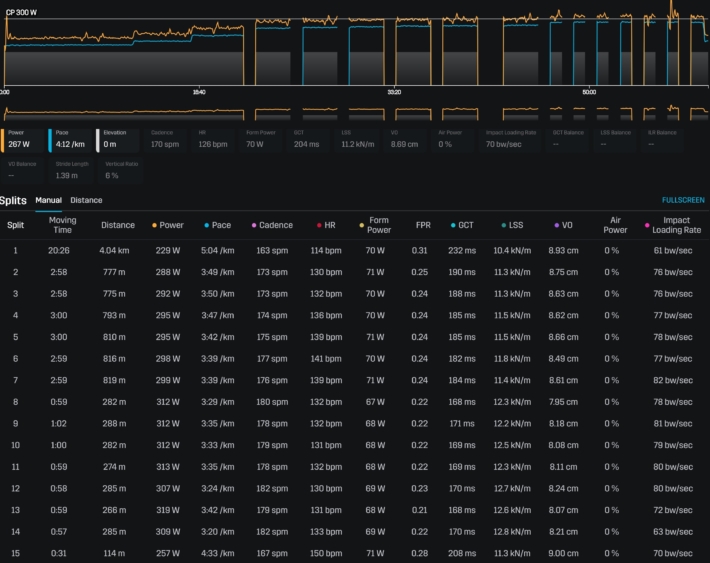Click the yellow dot beside Form Power header

click(x=360, y=225)
